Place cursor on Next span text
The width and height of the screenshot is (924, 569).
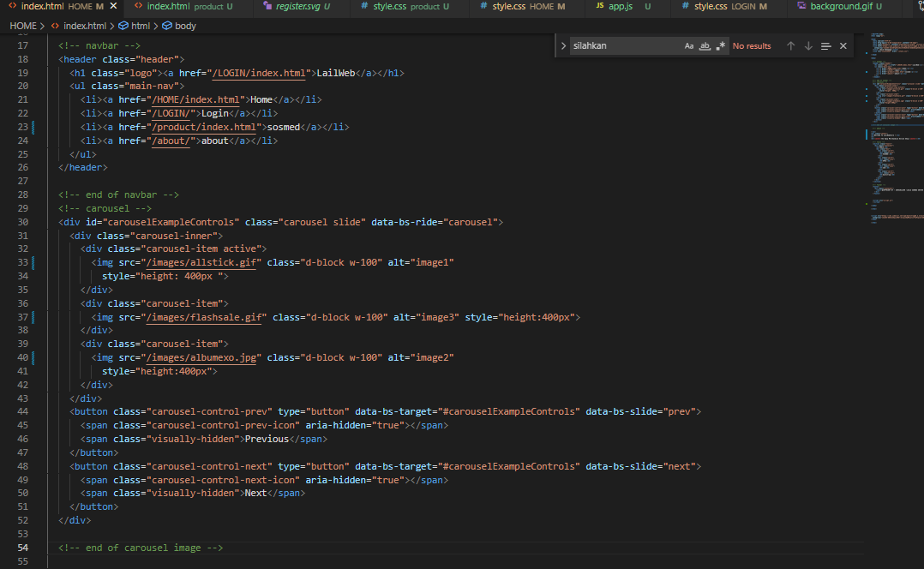[255, 493]
